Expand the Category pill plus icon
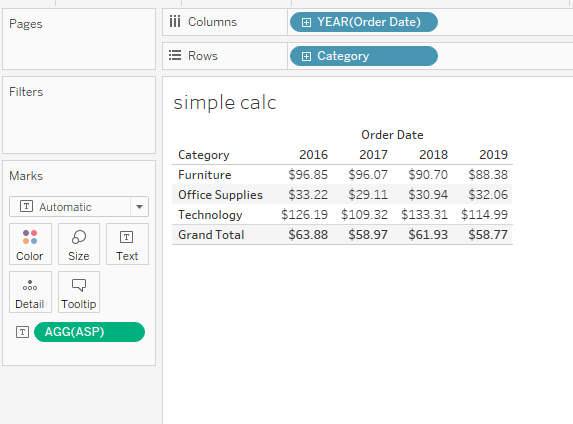This screenshot has height=424, width=573. click(x=306, y=56)
